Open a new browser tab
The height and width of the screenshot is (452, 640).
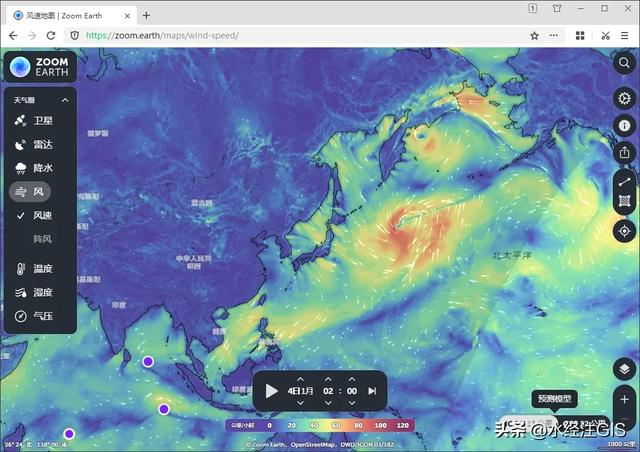(146, 16)
